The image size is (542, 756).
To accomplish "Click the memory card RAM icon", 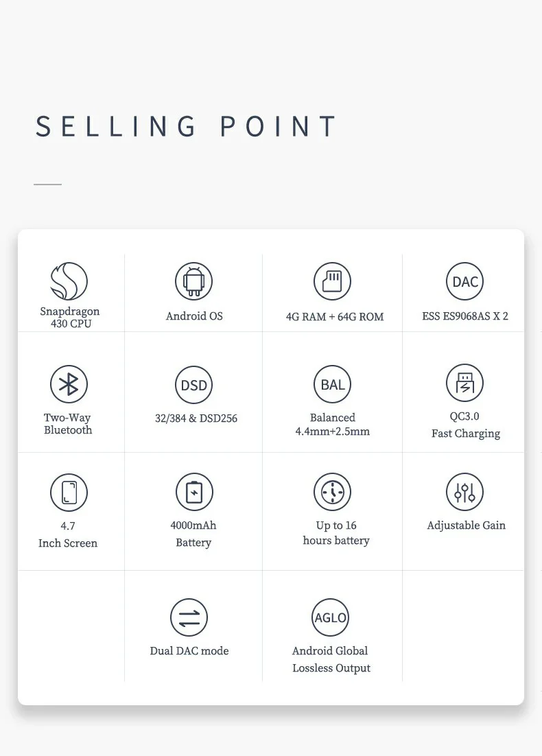I will 333,281.
